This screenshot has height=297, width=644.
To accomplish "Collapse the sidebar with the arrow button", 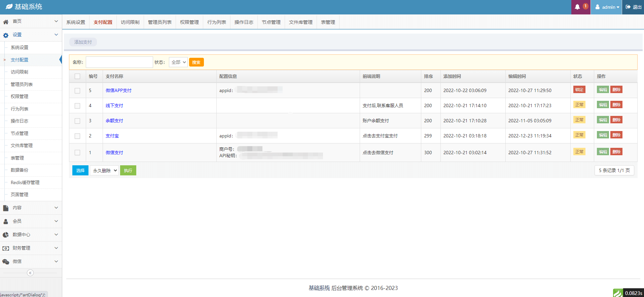I will tap(30, 273).
